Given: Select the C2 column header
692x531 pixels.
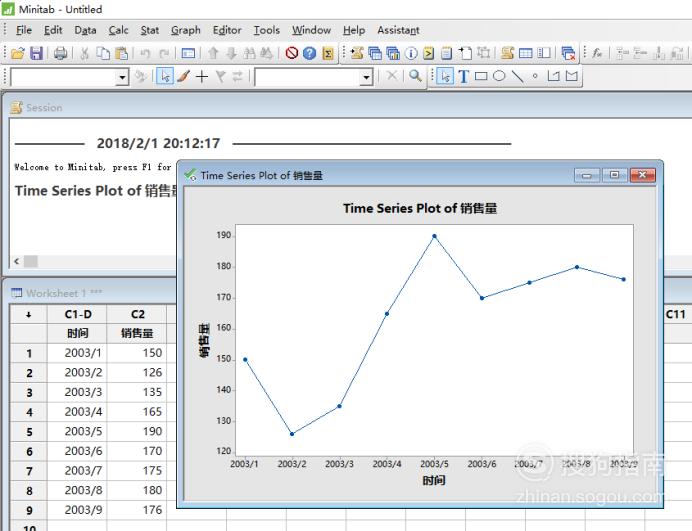Looking at the screenshot, I should click(137, 314).
